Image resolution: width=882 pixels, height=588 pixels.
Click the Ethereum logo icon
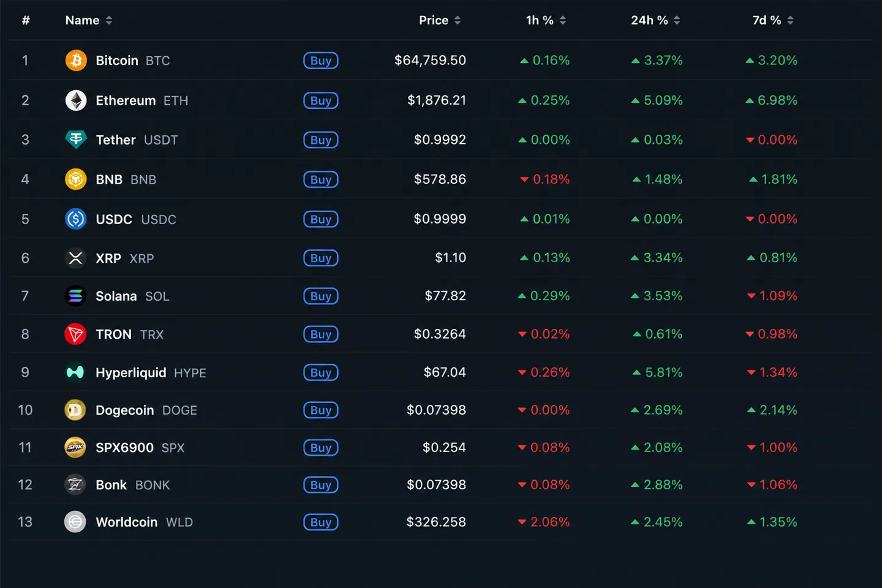click(x=76, y=100)
